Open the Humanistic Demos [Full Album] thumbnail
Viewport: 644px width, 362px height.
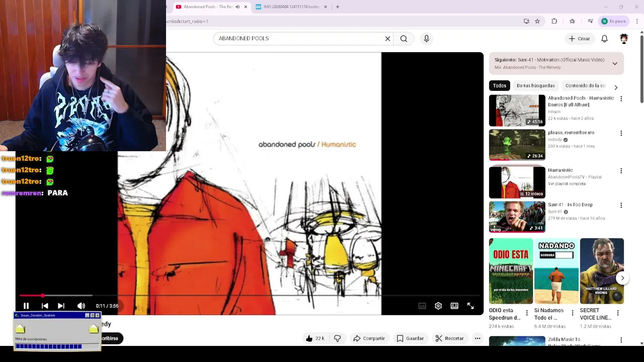(x=517, y=111)
